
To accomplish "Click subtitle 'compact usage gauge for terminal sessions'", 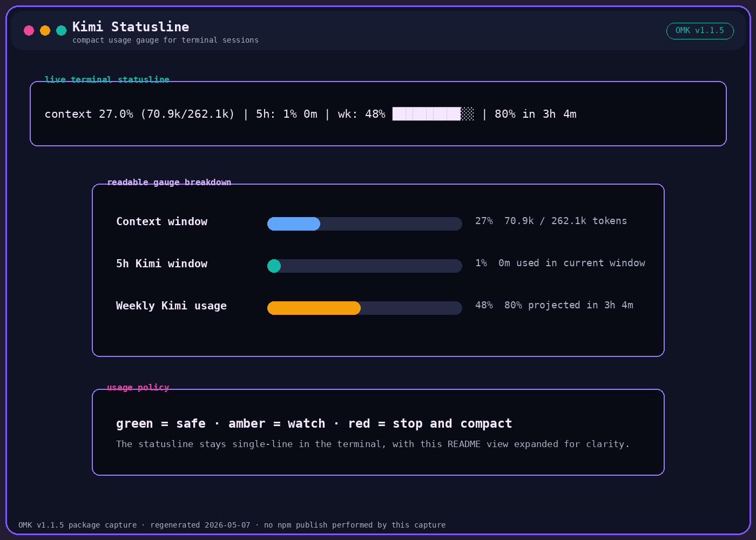I will 165,40.
